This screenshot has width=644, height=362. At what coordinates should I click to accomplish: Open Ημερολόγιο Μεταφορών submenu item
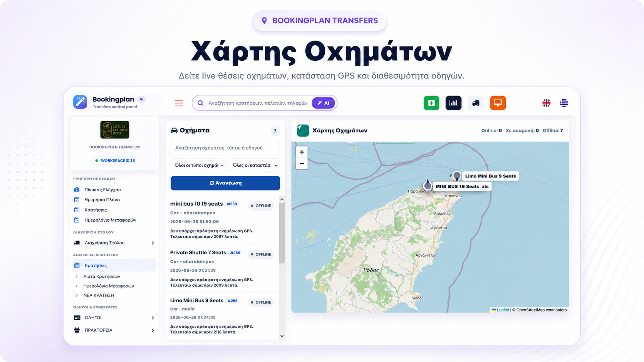pos(109,286)
